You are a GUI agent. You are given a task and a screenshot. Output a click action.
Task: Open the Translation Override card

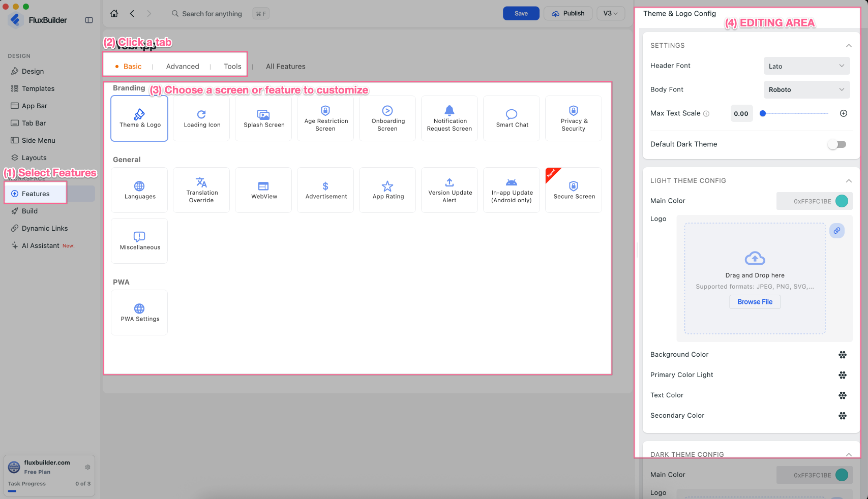[201, 190]
